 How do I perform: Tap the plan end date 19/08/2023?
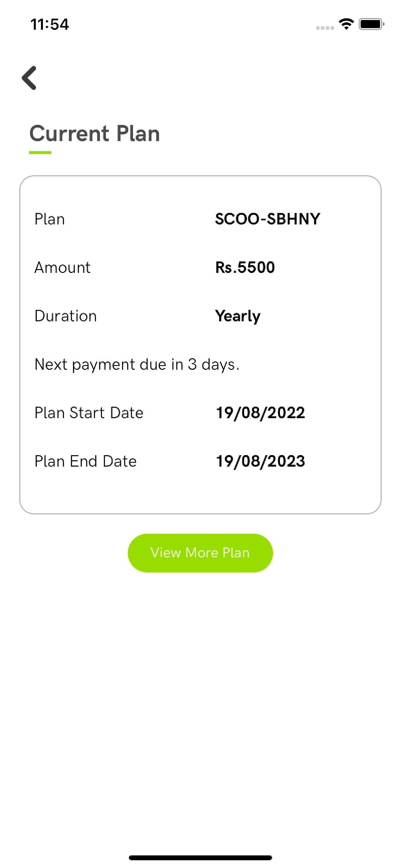pos(260,461)
